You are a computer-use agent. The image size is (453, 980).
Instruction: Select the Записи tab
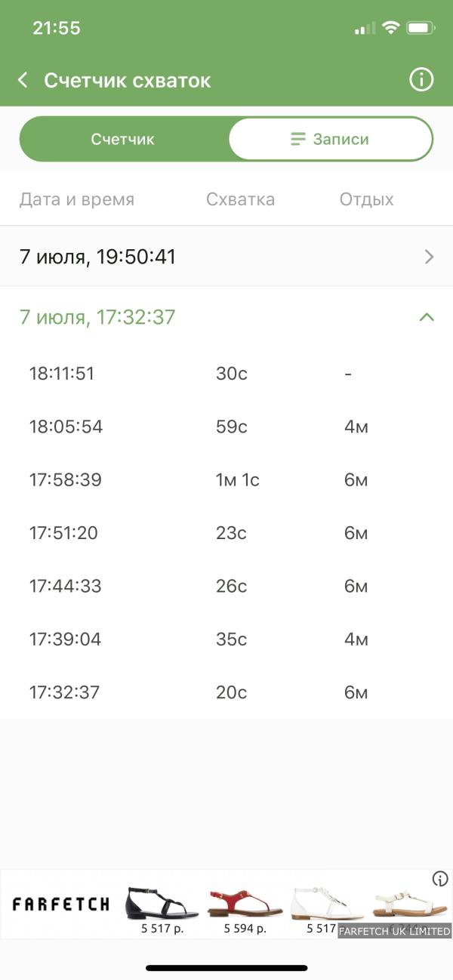point(331,140)
